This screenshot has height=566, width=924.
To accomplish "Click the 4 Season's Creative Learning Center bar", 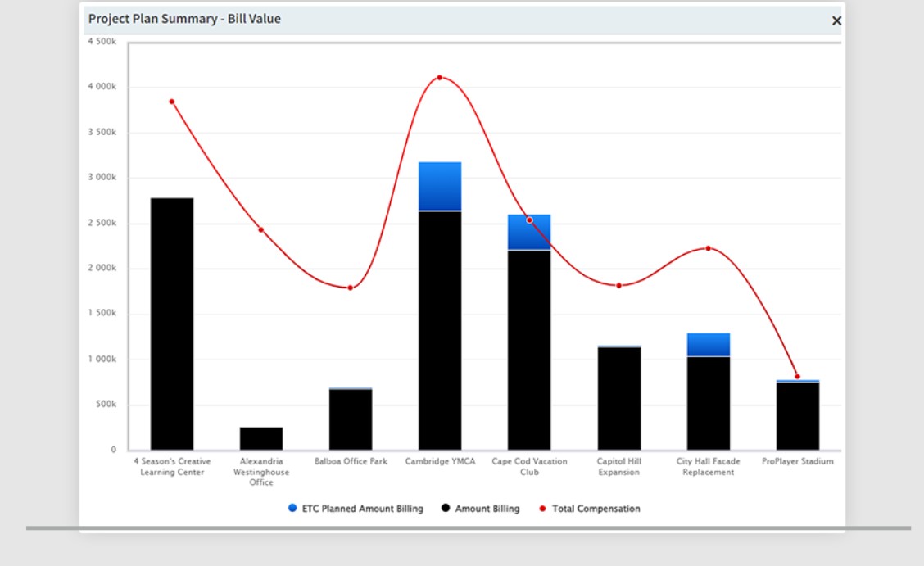I will coord(172,324).
